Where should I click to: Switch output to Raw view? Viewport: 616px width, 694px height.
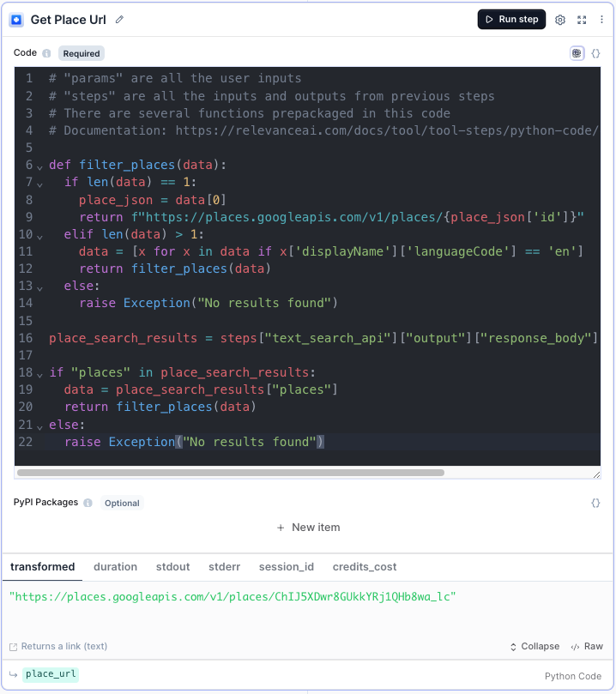click(587, 646)
